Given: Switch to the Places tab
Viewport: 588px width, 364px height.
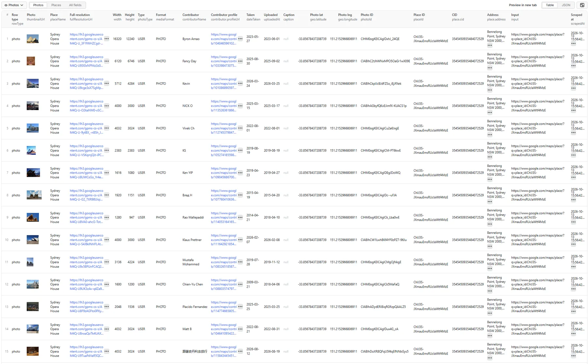Looking at the screenshot, I should (x=56, y=5).
